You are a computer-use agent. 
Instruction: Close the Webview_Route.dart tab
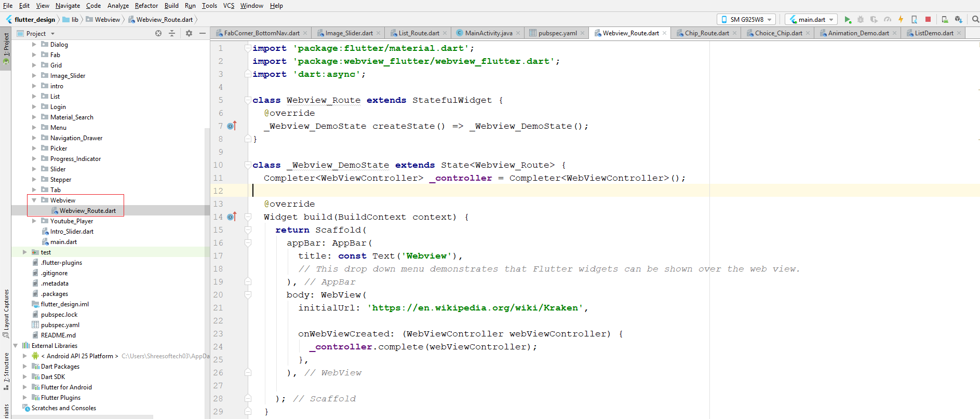(665, 33)
